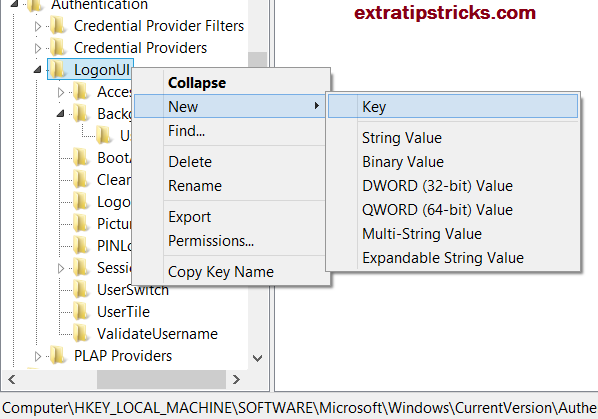598x419 pixels.
Task: Click the Boot... key folder icon
Action: click(x=80, y=158)
